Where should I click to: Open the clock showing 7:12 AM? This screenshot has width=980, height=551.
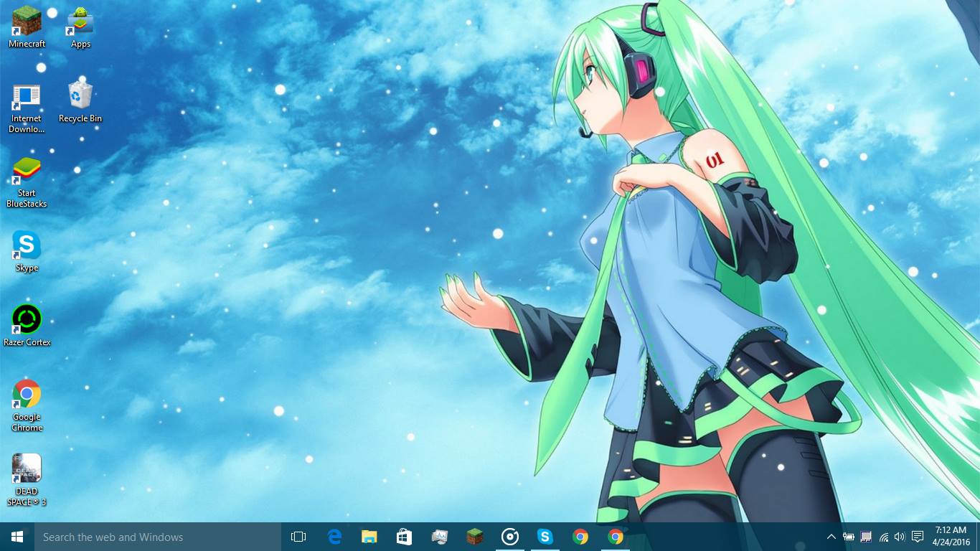click(951, 536)
